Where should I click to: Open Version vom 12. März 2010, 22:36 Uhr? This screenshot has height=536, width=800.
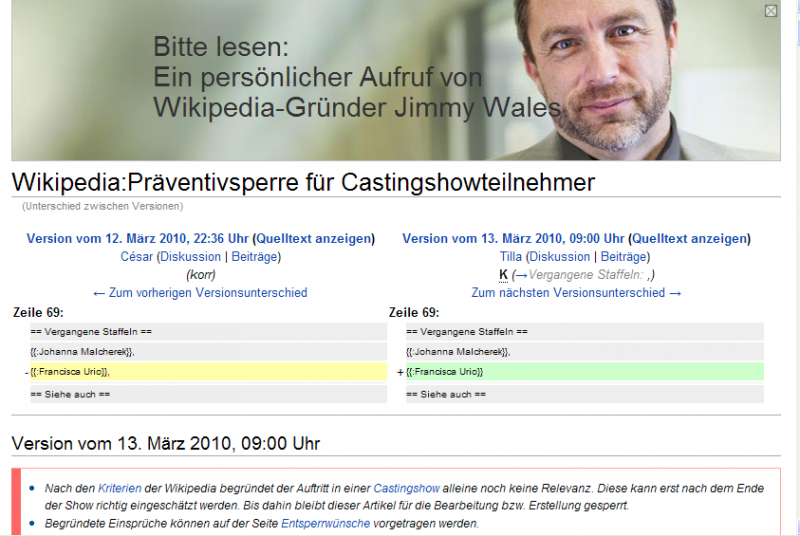pos(137,239)
